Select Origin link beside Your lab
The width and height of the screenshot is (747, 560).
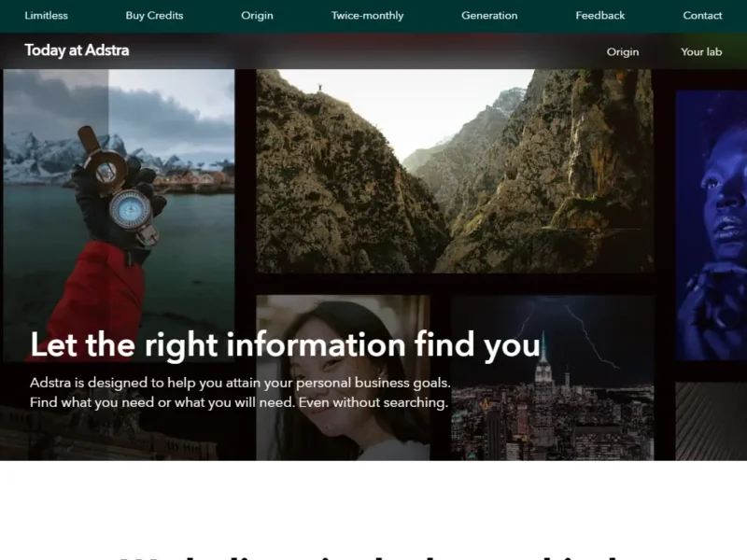(x=623, y=51)
